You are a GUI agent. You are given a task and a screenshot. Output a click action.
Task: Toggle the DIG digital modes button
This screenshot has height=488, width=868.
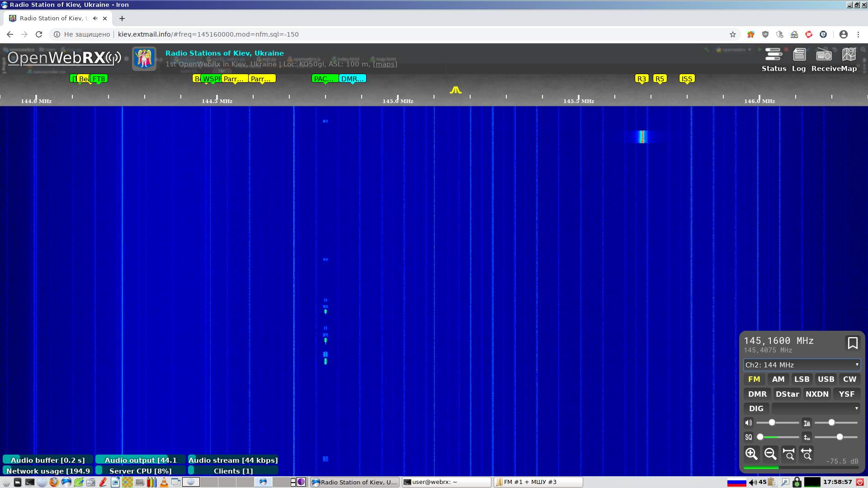(756, 408)
